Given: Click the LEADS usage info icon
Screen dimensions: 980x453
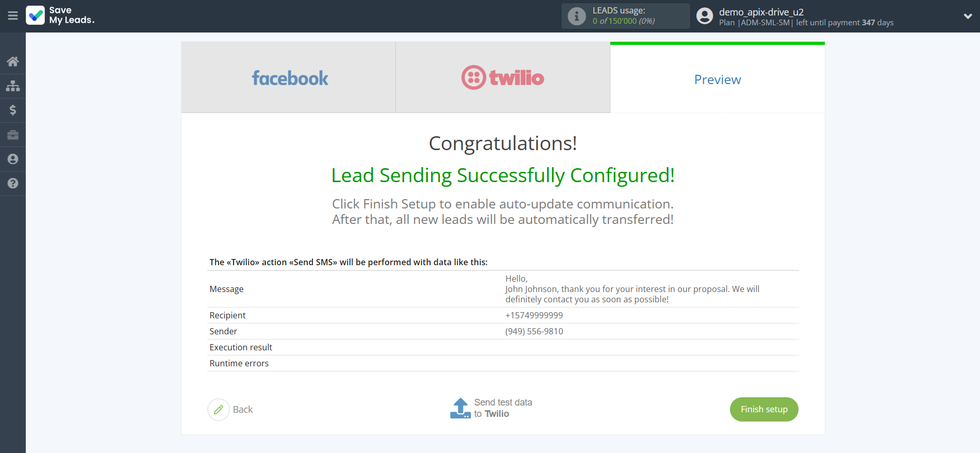Looking at the screenshot, I should click(x=576, y=17).
